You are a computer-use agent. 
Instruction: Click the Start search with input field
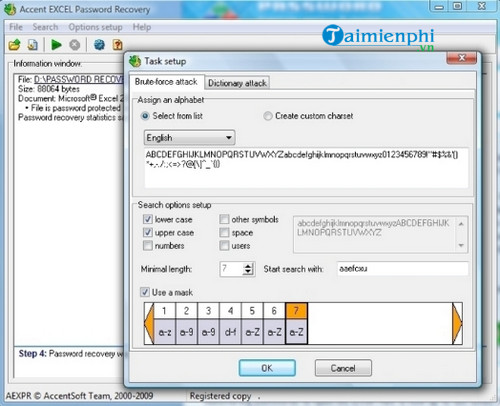coord(403,269)
